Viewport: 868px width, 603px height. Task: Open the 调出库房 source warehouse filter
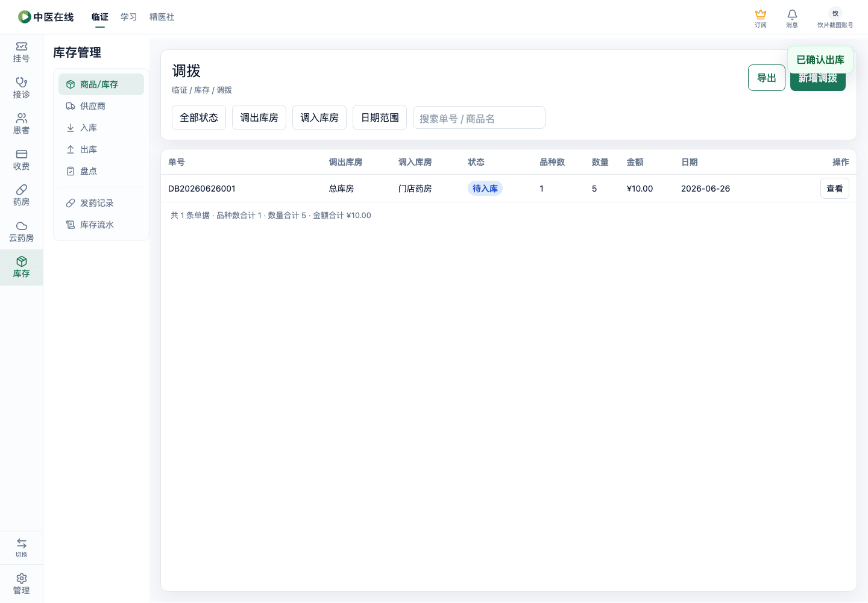click(x=259, y=117)
